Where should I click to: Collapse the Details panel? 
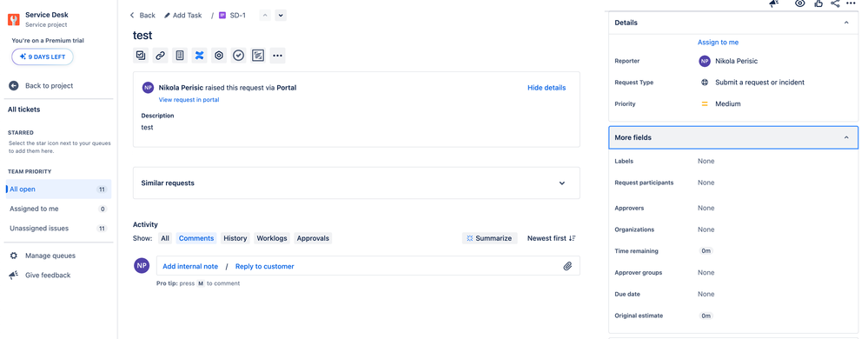click(846, 23)
